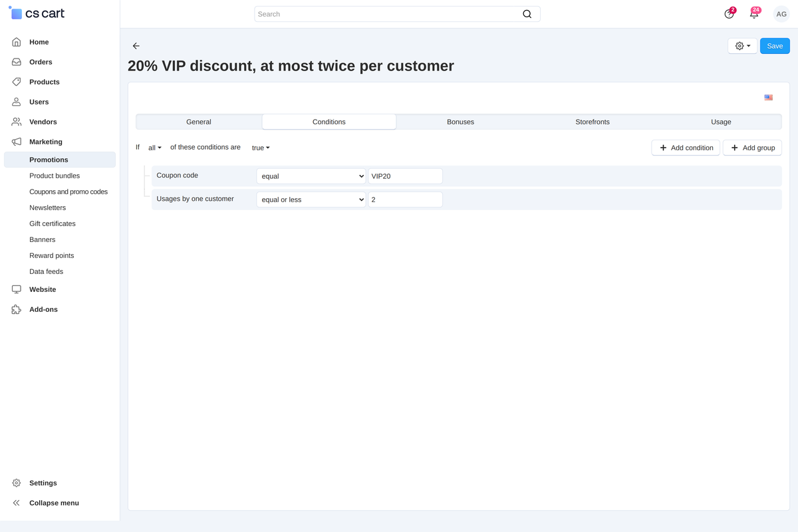Open the Products menu item
The image size is (798, 532).
pos(45,82)
